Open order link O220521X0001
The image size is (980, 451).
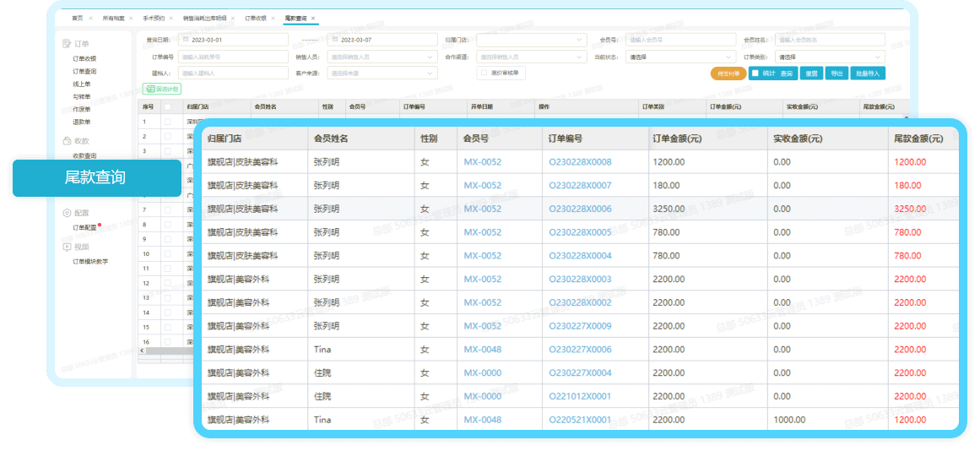(x=580, y=420)
